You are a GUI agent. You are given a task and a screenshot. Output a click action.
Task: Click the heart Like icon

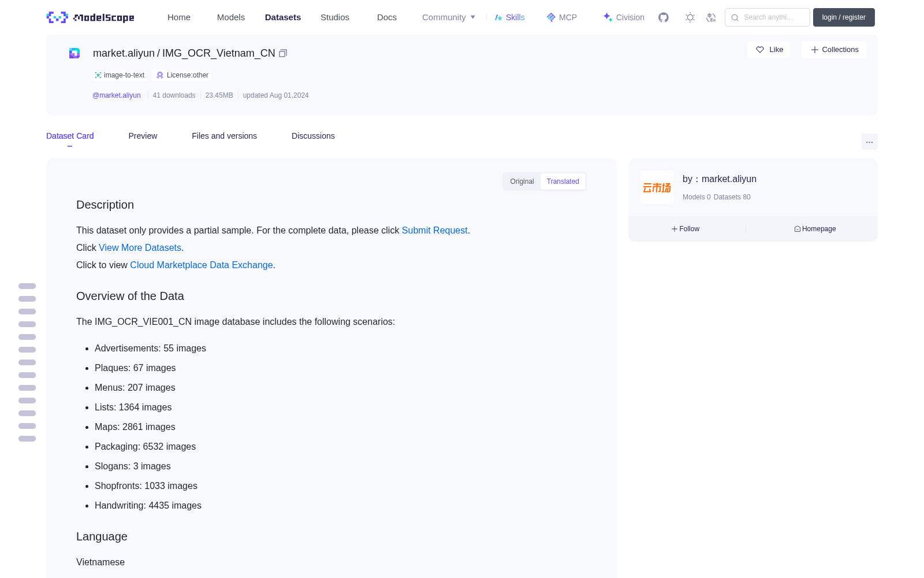click(760, 50)
